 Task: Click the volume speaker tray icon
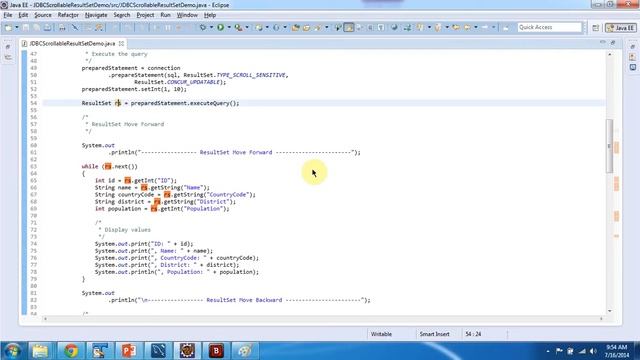593,351
